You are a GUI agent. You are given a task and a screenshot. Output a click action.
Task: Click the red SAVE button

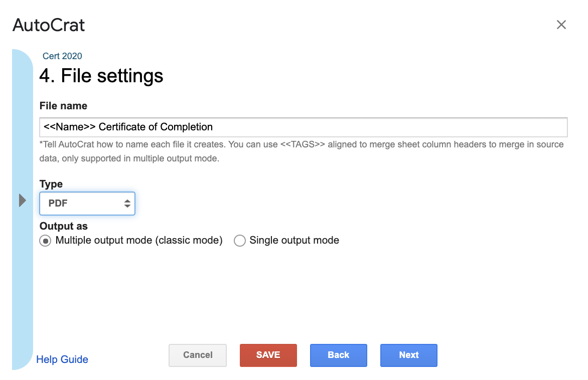tap(268, 355)
